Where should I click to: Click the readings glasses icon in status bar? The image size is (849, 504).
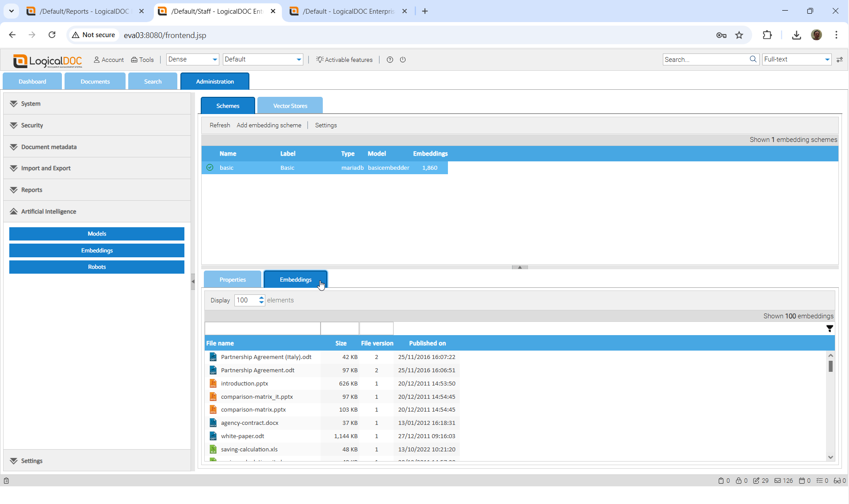tap(837, 481)
